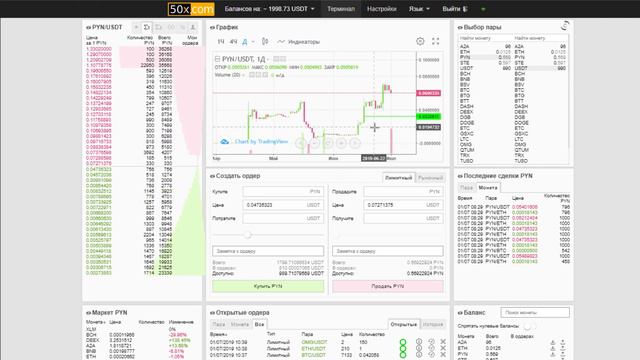Click the Купите PYN amount field
The image size is (640, 360).
tap(283, 191)
